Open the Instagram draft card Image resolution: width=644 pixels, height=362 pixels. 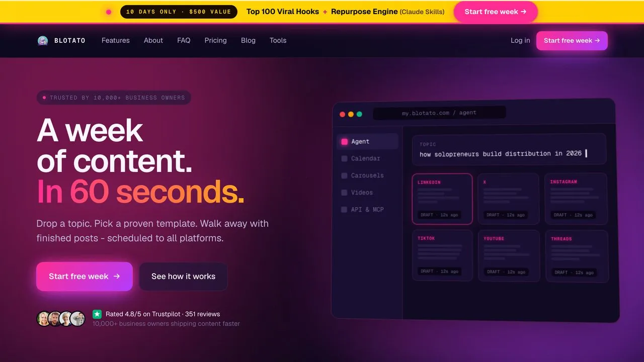tap(576, 199)
